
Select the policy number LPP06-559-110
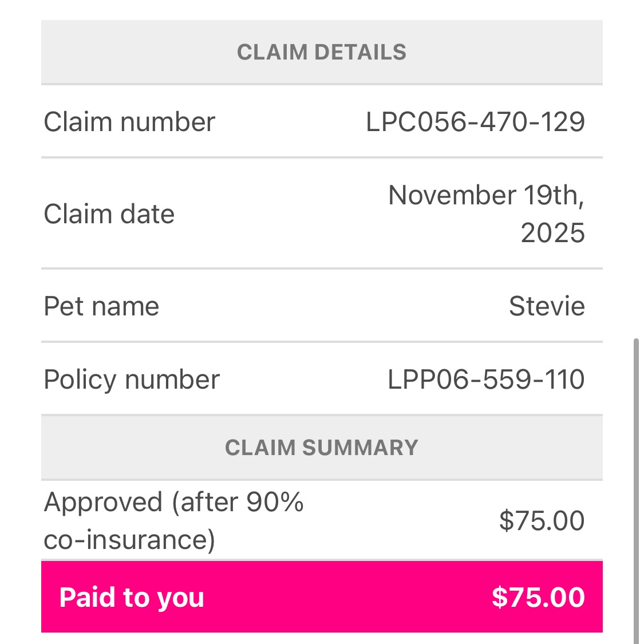point(486,380)
